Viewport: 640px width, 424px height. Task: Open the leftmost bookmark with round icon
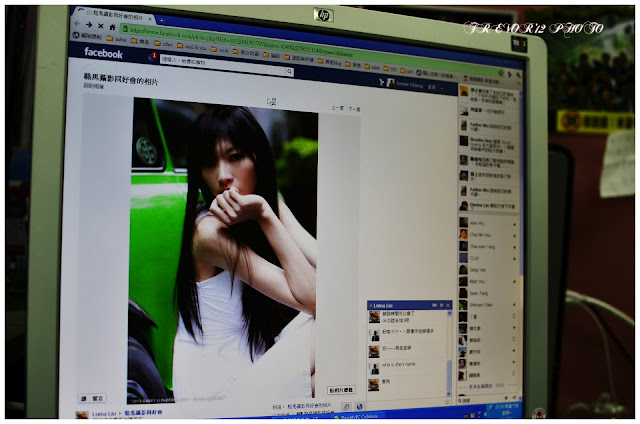click(87, 36)
